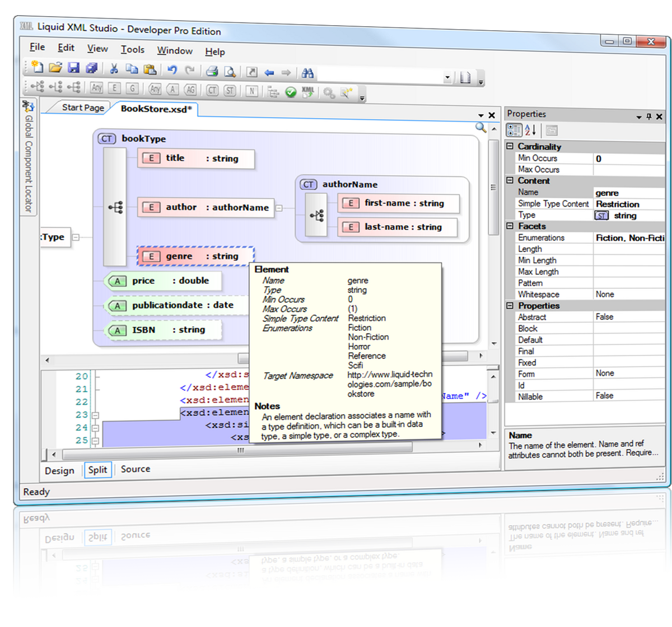Navigate forward with the grey arrow
The width and height of the screenshot is (672, 627).
(286, 73)
